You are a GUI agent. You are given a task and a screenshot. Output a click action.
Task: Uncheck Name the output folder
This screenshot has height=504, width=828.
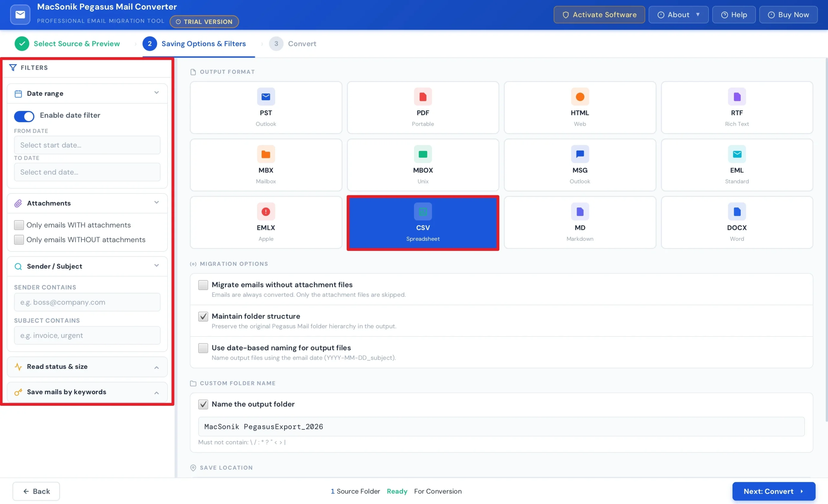203,404
